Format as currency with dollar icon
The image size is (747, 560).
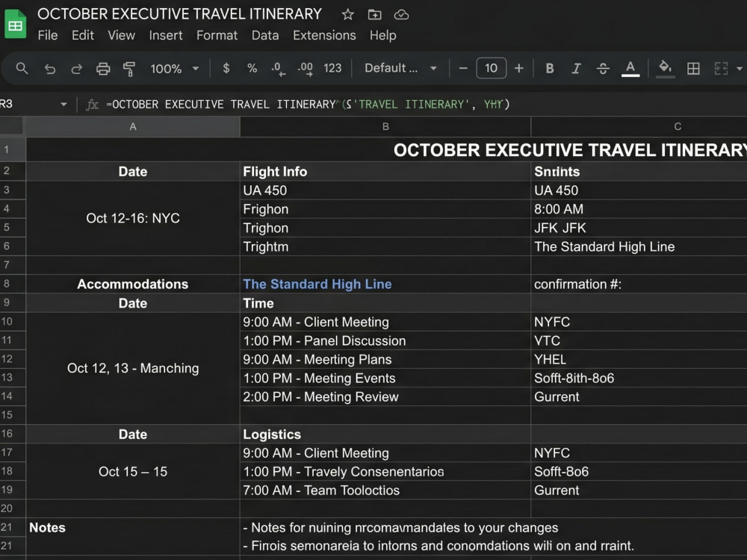[226, 68]
